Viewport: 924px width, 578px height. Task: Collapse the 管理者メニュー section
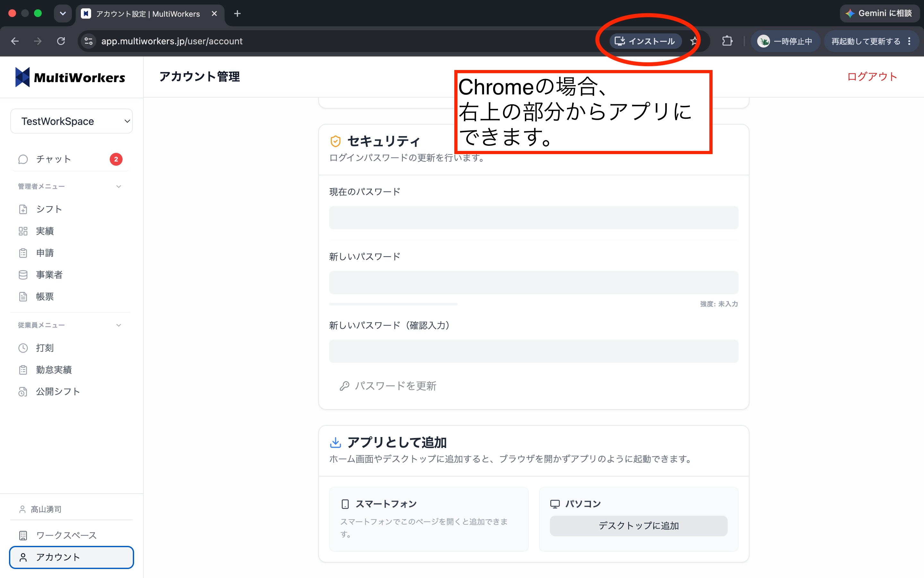point(70,186)
